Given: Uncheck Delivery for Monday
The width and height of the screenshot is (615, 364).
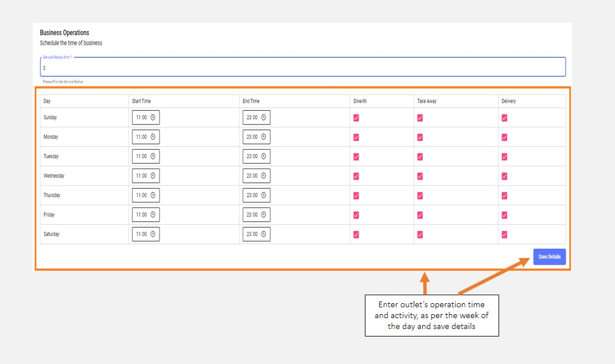Looking at the screenshot, I should (x=504, y=137).
